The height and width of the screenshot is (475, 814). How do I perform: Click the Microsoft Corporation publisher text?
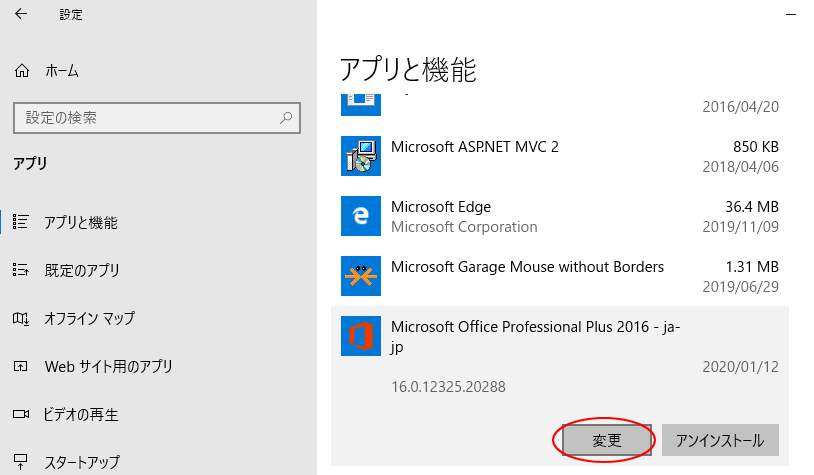click(x=464, y=227)
